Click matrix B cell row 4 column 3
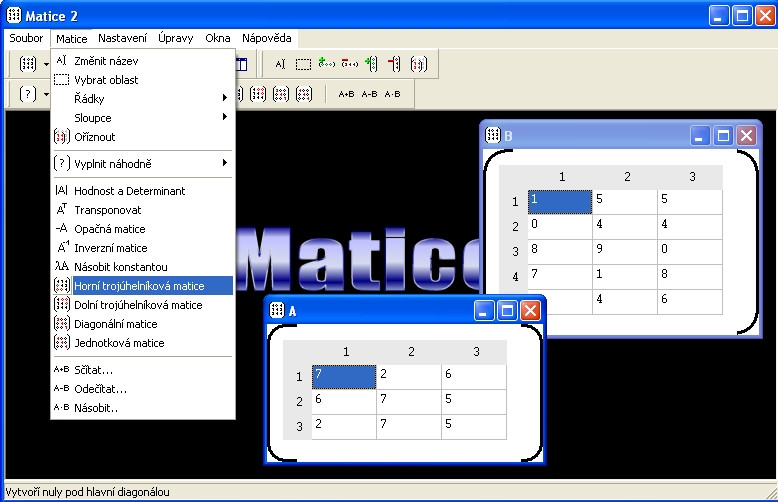The width and height of the screenshot is (778, 502). 690,277
